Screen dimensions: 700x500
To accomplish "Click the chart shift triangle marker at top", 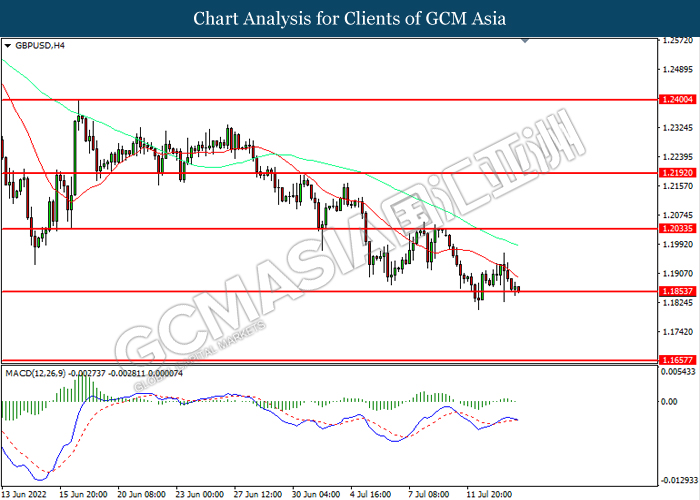I will coord(525,41).
